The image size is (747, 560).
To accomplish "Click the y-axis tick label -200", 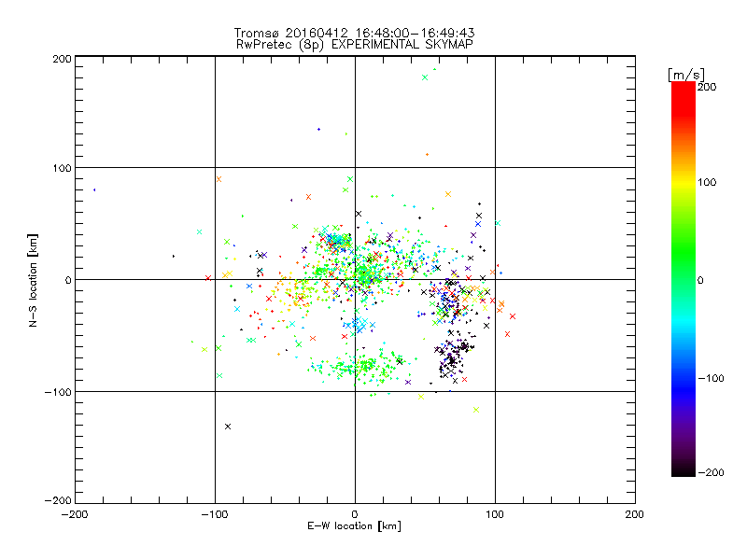I will (x=58, y=500).
